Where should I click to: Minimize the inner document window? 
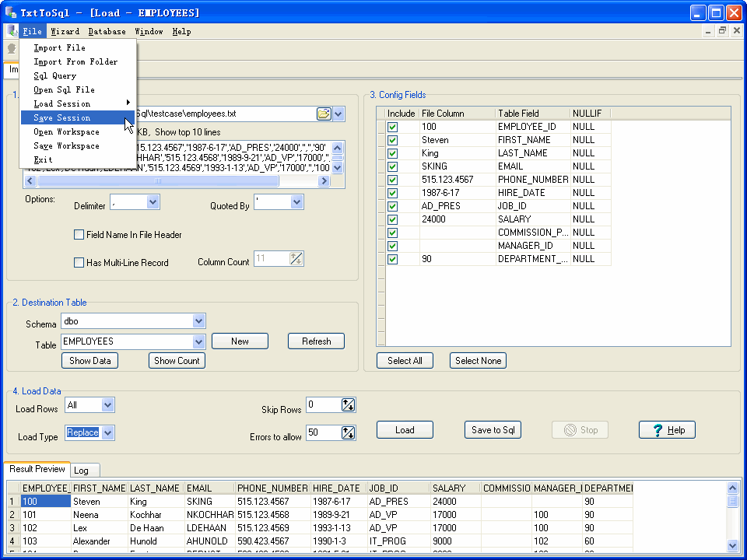coord(708,31)
